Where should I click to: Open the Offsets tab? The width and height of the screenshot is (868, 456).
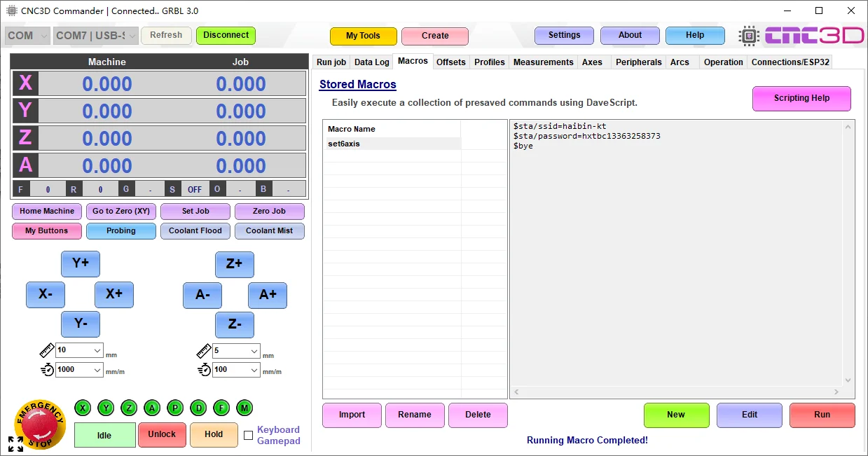451,62
